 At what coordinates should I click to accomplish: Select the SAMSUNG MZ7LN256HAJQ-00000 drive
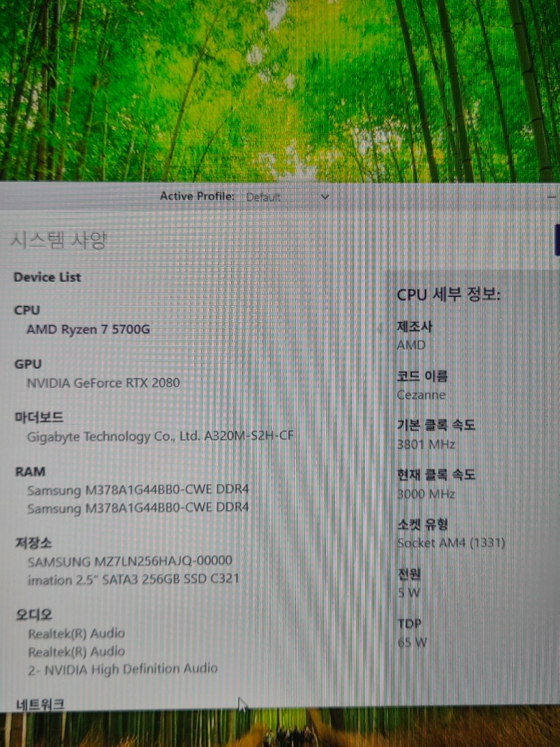coord(129,561)
